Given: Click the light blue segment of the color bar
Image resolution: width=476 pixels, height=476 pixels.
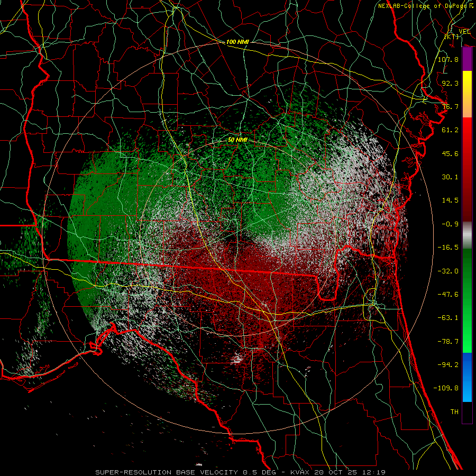Looking at the screenshot, I should pos(467,377).
